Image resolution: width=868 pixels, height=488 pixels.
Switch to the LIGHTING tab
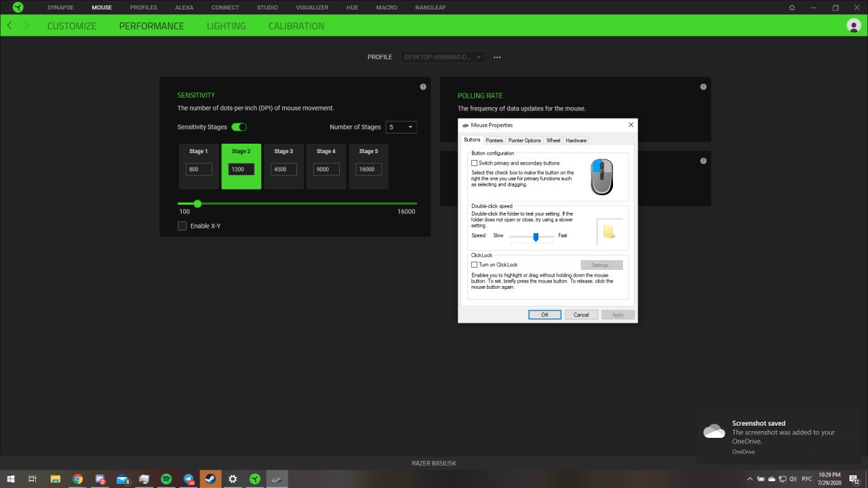226,26
